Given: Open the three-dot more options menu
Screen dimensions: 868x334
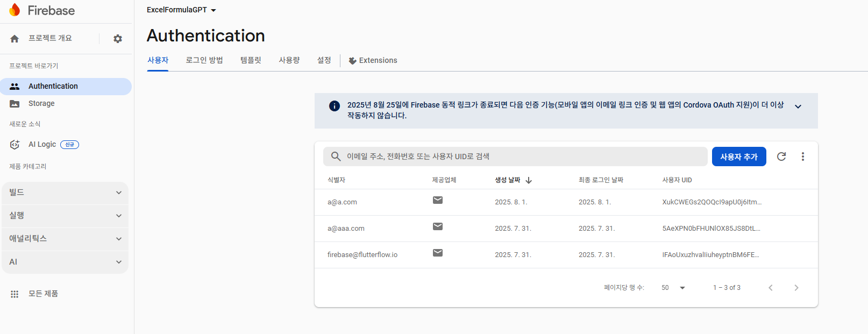Looking at the screenshot, I should [x=803, y=157].
